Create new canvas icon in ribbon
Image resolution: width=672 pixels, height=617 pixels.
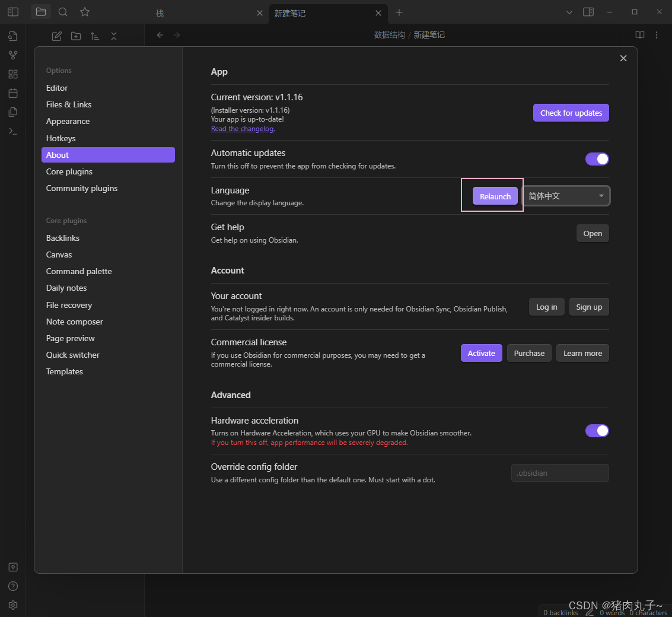13,74
